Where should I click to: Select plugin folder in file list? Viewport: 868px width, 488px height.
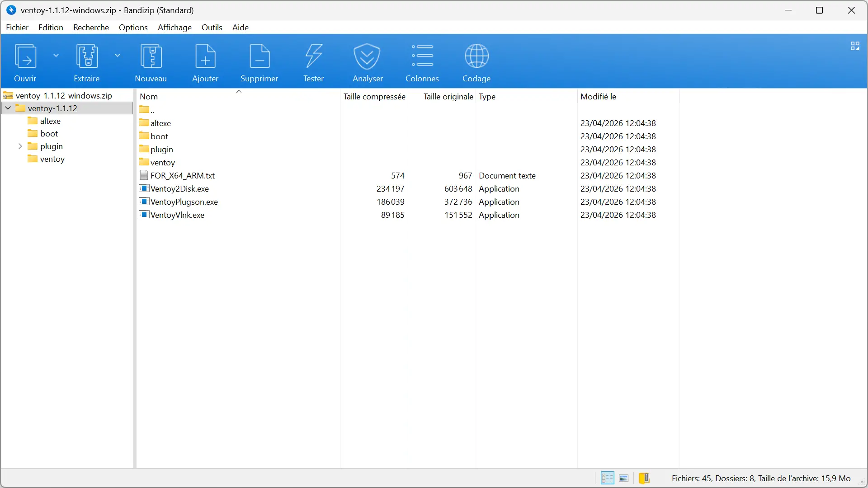click(x=408, y=149)
